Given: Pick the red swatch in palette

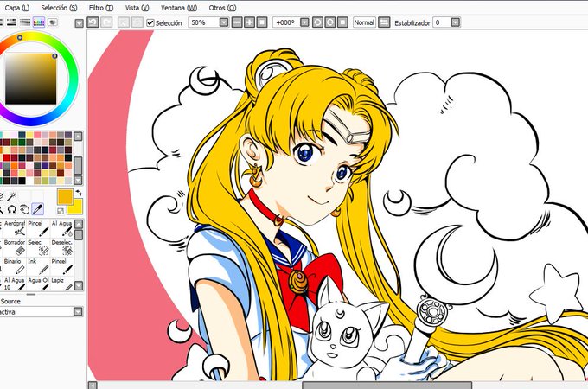Looking at the screenshot, I should pos(6,158).
